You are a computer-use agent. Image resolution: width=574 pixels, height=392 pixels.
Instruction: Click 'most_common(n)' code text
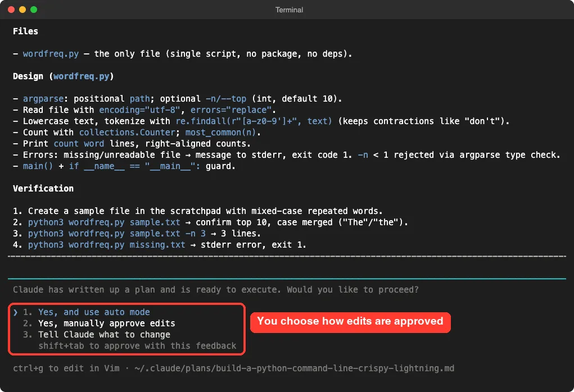point(221,133)
